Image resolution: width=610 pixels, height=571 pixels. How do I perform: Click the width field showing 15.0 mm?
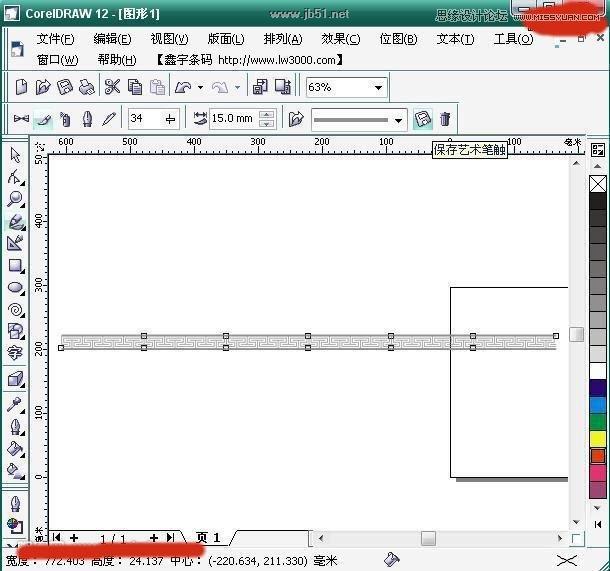pos(235,118)
